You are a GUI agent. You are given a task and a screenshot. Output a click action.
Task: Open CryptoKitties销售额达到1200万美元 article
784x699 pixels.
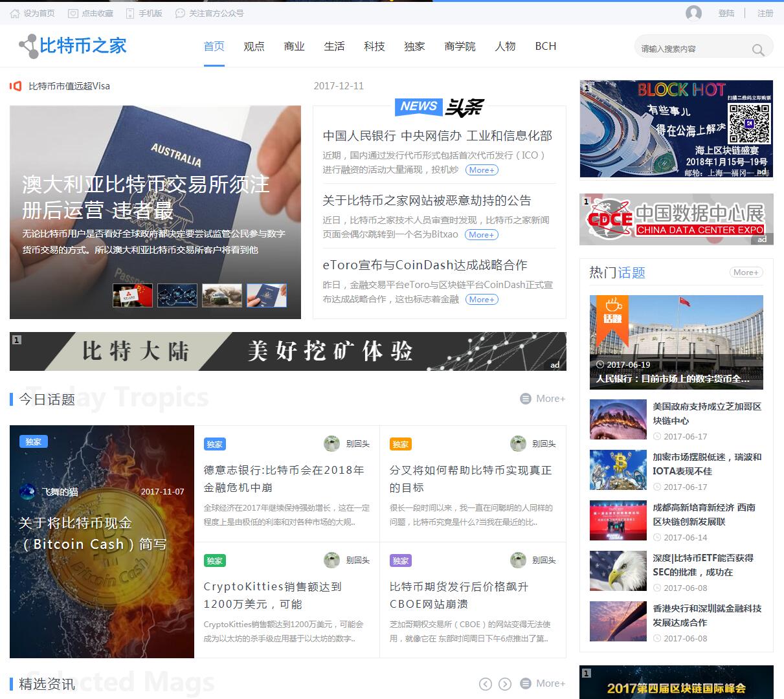(x=273, y=595)
